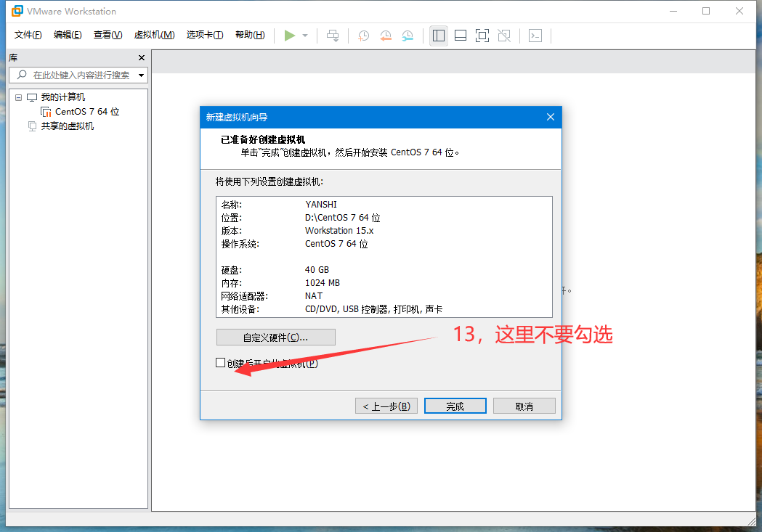The width and height of the screenshot is (762, 532).
Task: Select CentOS 7 64 位 in library tree
Action: (x=86, y=112)
